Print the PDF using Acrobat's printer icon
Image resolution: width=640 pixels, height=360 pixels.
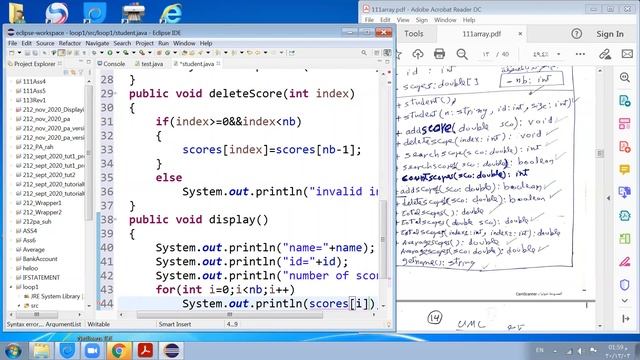(x=440, y=54)
